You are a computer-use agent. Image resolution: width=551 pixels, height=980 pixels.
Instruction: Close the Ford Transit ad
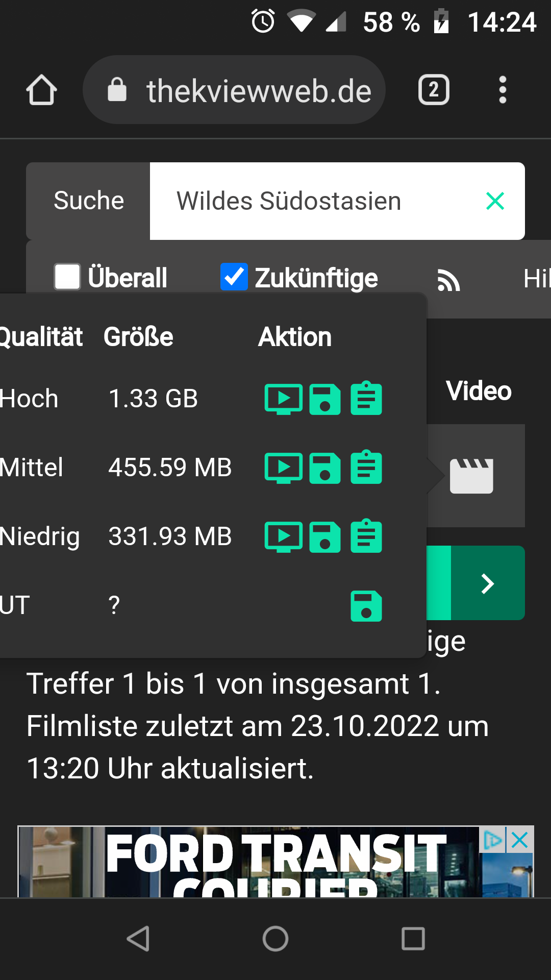point(520,840)
